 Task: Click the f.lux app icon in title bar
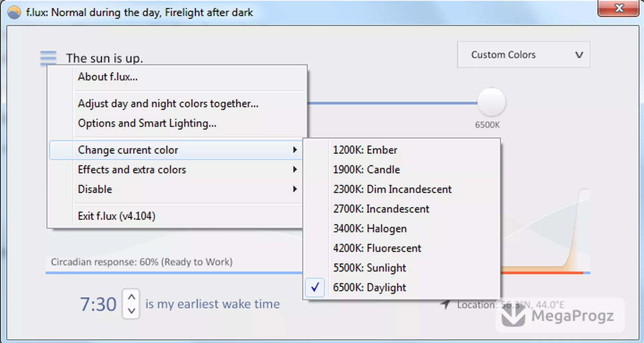tap(14, 12)
